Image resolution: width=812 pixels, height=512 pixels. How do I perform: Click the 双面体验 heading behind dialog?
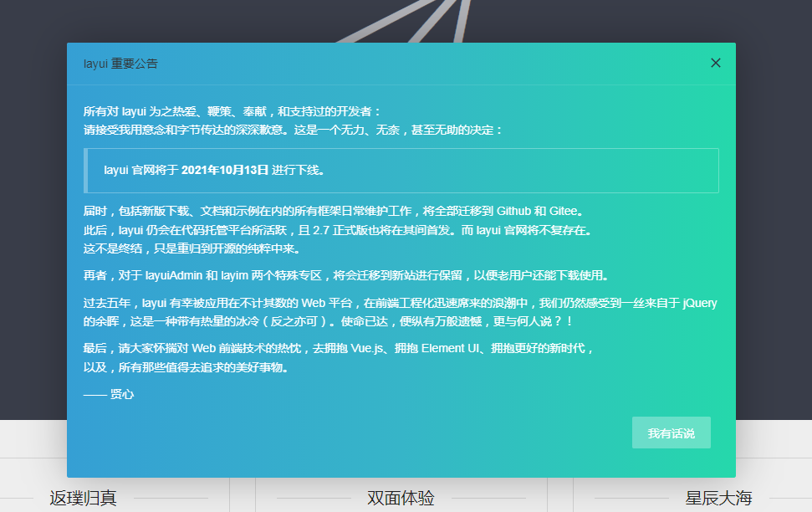tap(401, 498)
